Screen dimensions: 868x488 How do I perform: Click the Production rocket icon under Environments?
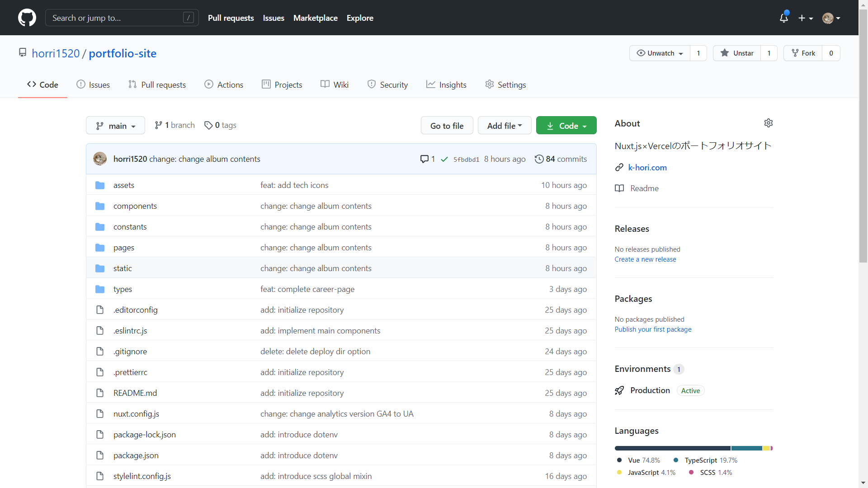click(619, 390)
